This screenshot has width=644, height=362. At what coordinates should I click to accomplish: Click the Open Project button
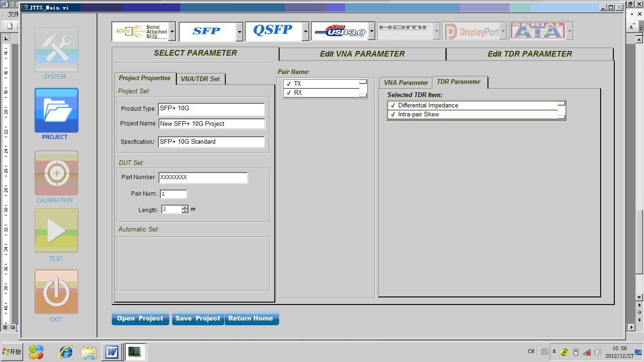140,319
